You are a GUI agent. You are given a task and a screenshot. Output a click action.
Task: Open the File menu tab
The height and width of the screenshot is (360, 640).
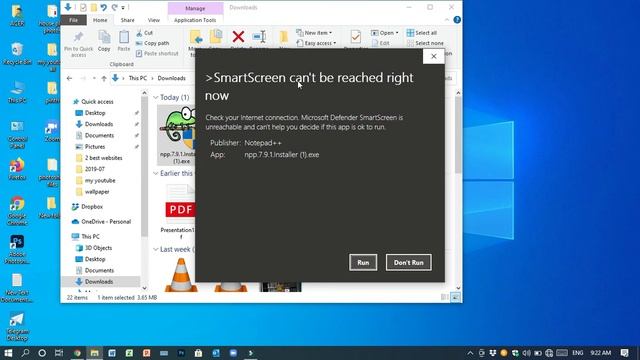(x=73, y=20)
